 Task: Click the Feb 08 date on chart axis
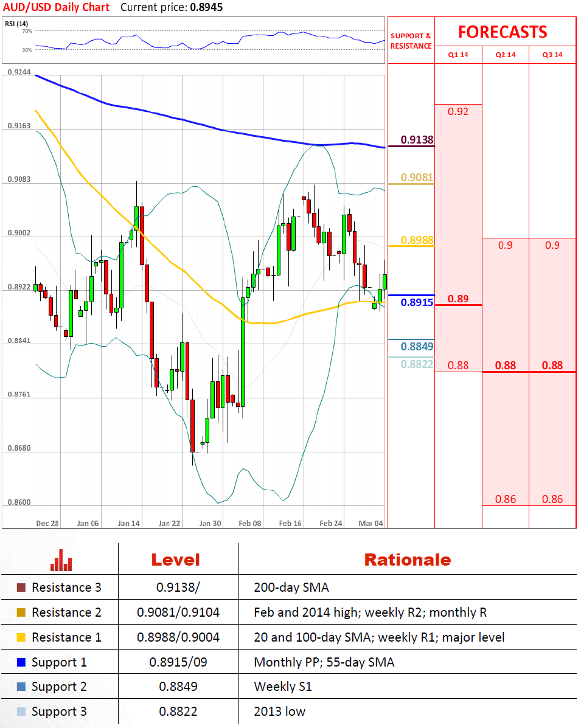249,523
